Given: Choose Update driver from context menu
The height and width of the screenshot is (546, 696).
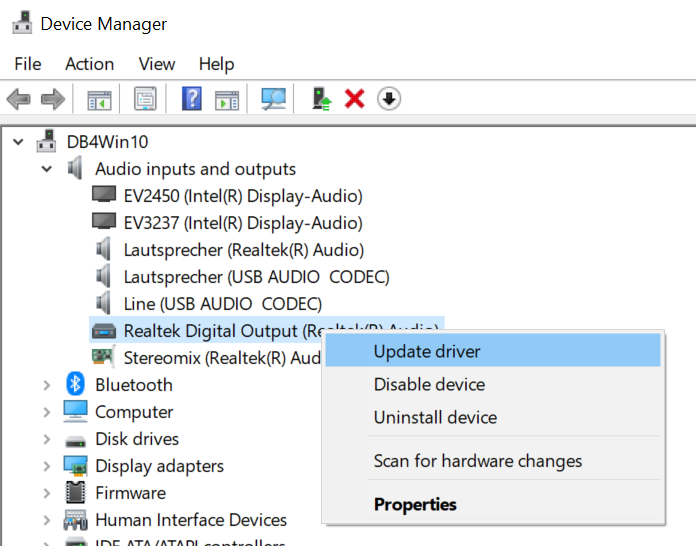Looking at the screenshot, I should (427, 351).
